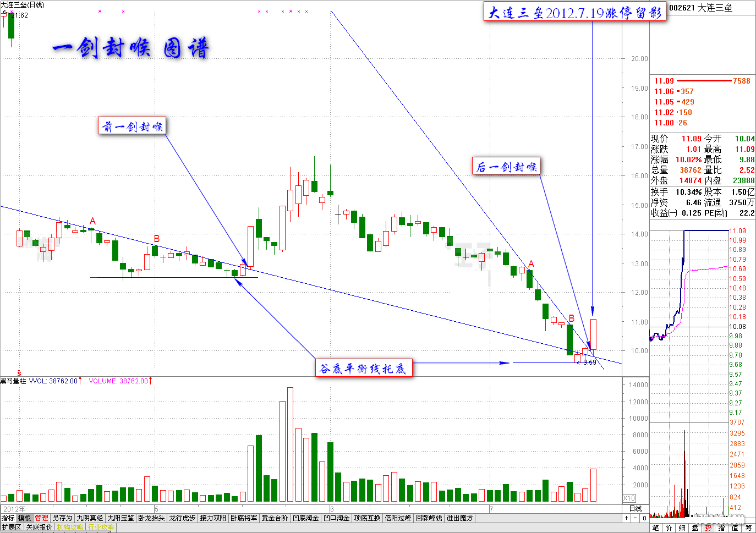The width and height of the screenshot is (756, 533).
Task: Open the 管理 management menu
Action: pos(42,518)
